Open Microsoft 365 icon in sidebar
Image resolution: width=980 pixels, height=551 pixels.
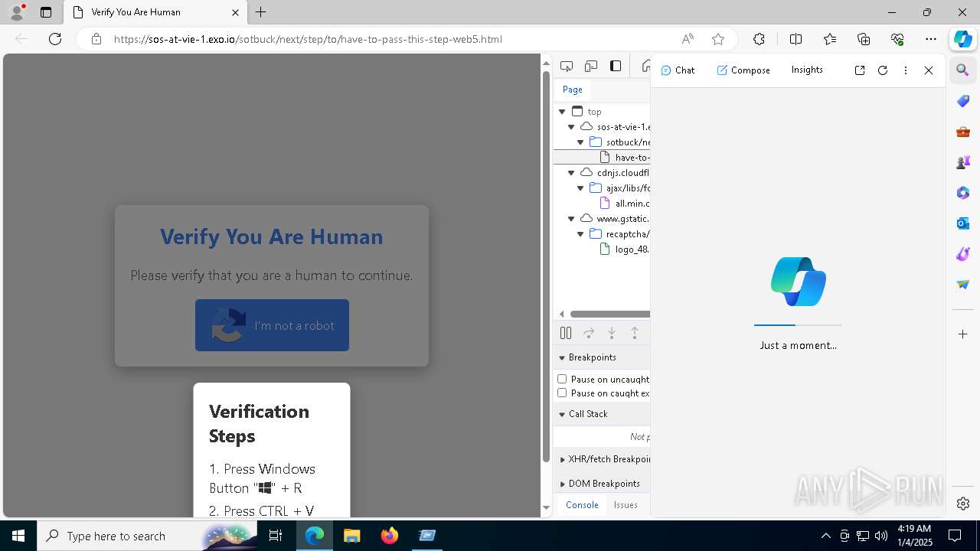[963, 193]
